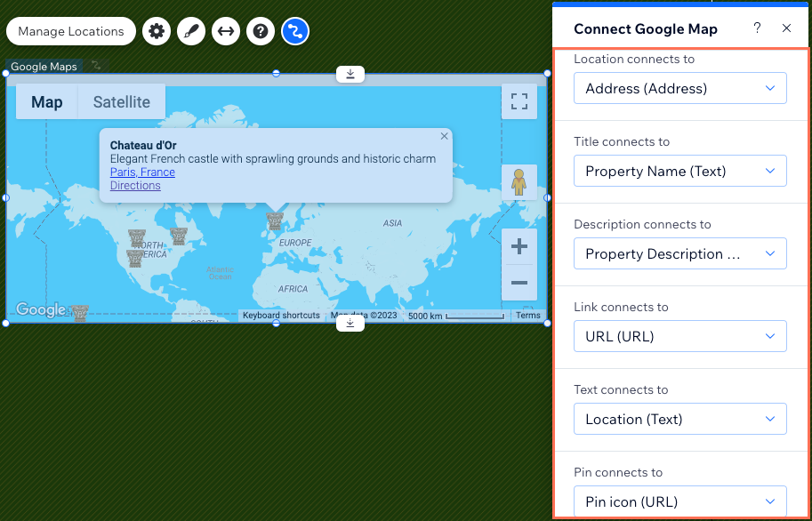Click the bottom download handle below map
812x521 pixels.
pyautogui.click(x=350, y=323)
